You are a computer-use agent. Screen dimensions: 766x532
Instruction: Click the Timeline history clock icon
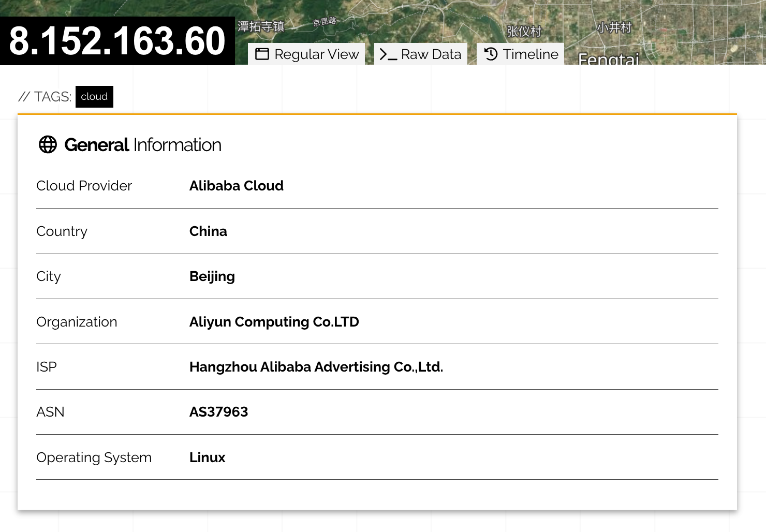491,54
